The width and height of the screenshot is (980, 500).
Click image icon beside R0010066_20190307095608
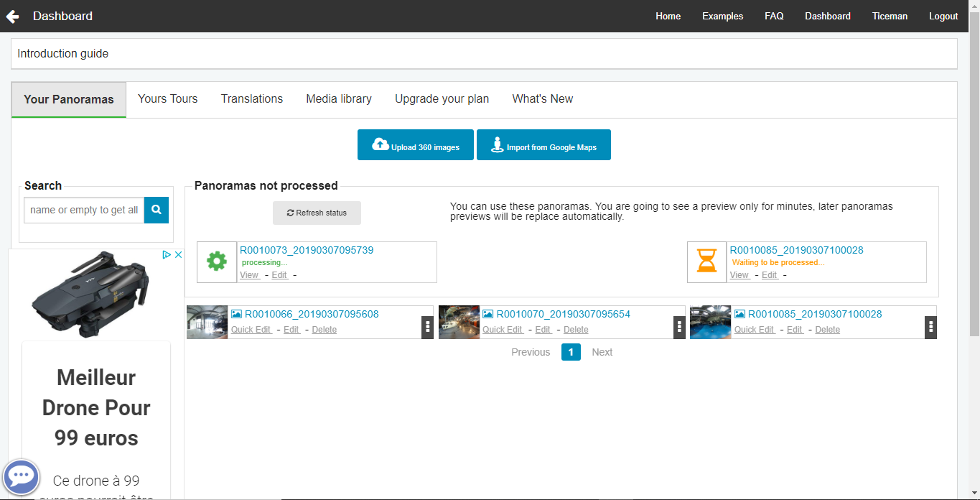(236, 314)
